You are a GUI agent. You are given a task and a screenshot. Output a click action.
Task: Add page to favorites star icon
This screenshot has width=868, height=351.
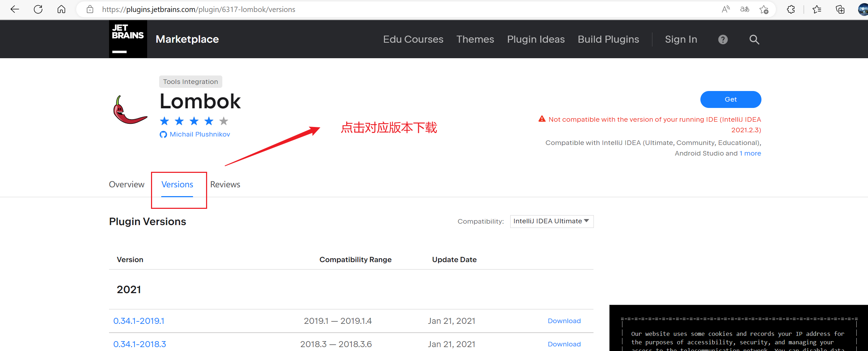pos(764,10)
